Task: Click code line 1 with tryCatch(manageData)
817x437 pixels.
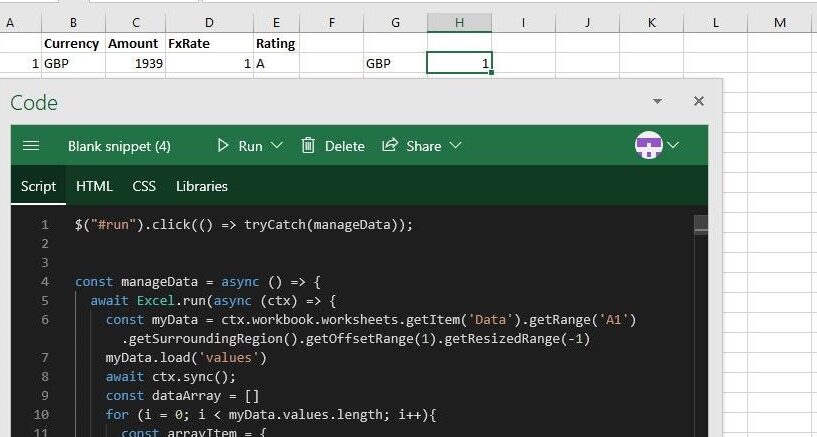Action: pyautogui.click(x=243, y=224)
